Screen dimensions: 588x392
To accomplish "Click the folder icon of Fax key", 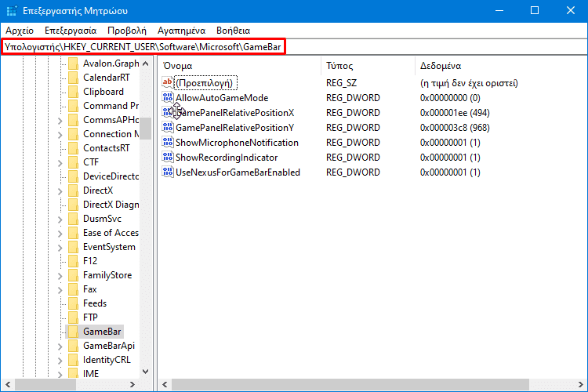I will coord(73,289).
